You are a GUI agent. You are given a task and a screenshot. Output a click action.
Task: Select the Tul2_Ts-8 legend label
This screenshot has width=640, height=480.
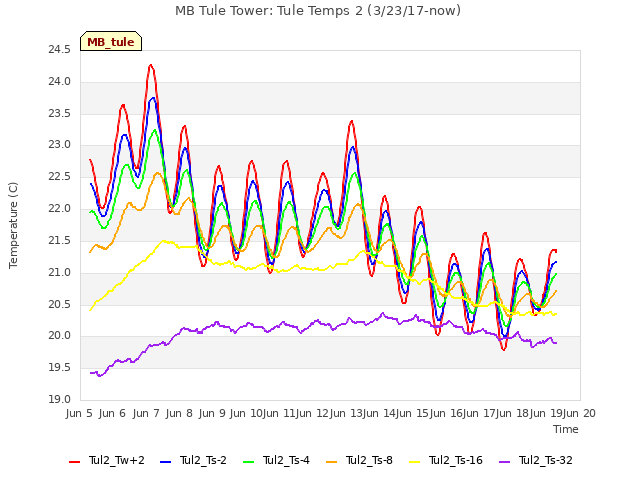pyautogui.click(x=369, y=460)
